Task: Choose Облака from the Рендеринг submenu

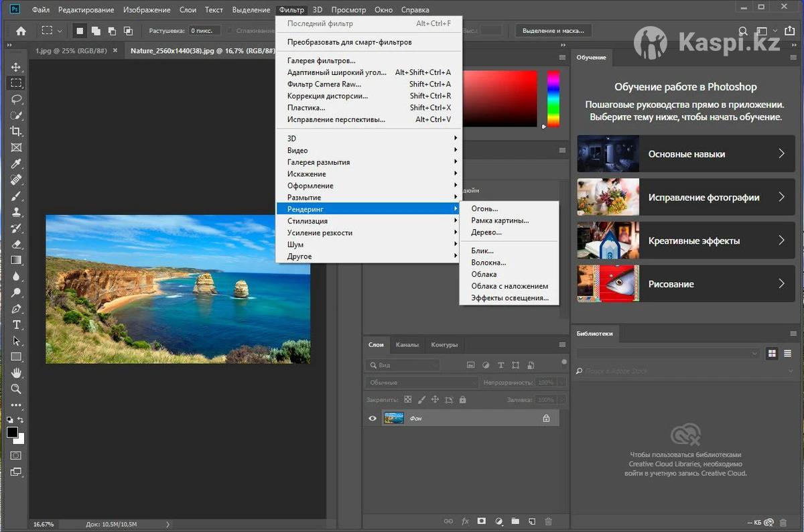Action: pyautogui.click(x=484, y=274)
